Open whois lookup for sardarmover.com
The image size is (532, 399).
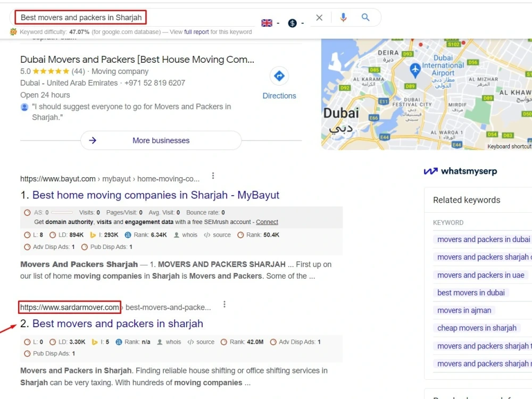tap(169, 342)
